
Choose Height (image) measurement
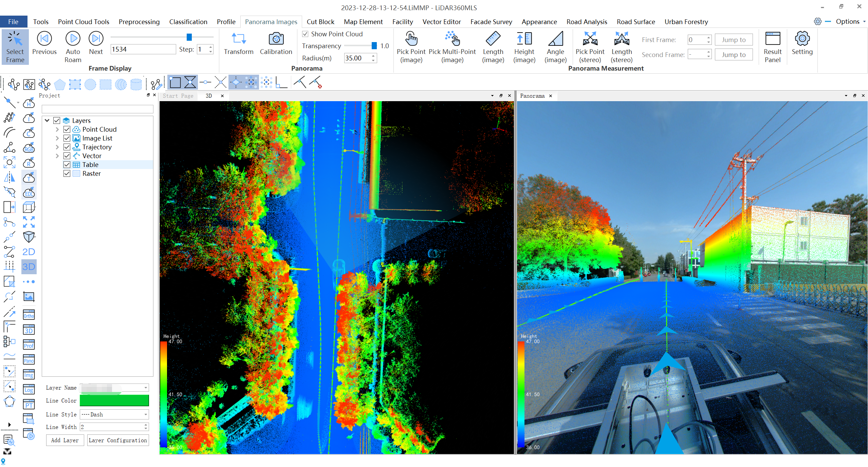click(524, 47)
